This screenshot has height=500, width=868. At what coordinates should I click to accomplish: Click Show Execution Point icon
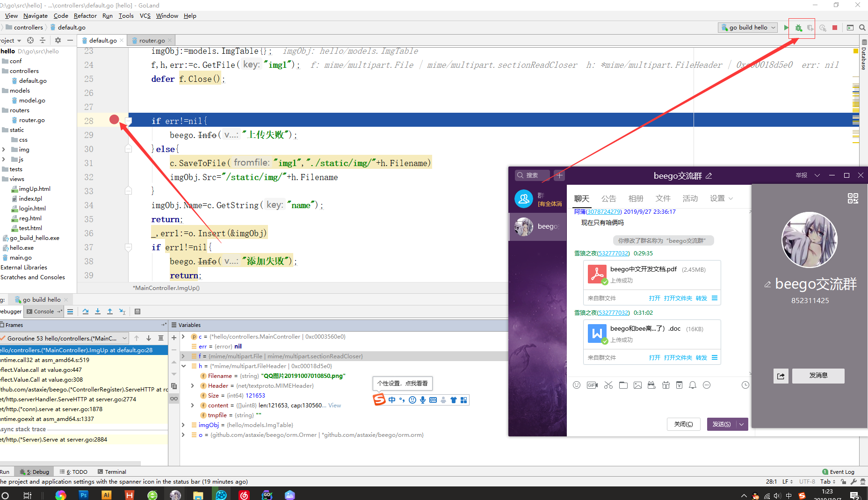pyautogui.click(x=70, y=312)
